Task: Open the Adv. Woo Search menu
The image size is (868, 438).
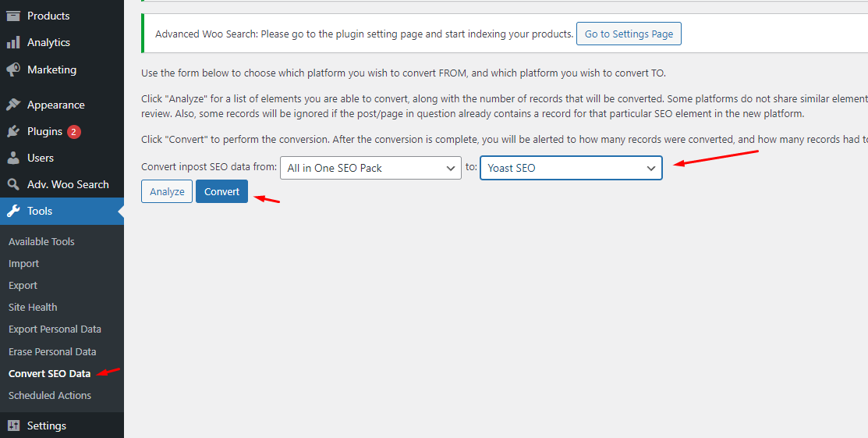Action: tap(62, 184)
